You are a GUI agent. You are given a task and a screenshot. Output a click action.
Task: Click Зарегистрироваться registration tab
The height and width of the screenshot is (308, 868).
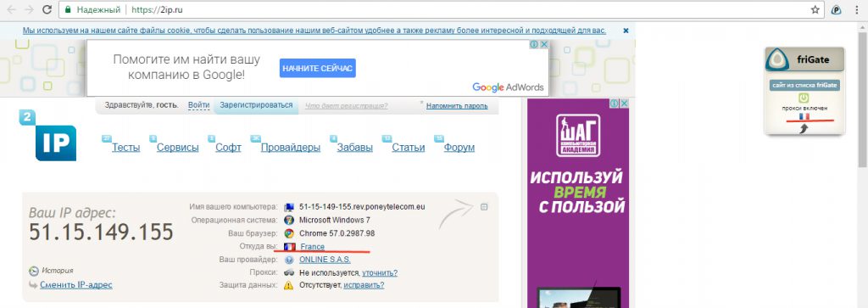pos(256,105)
